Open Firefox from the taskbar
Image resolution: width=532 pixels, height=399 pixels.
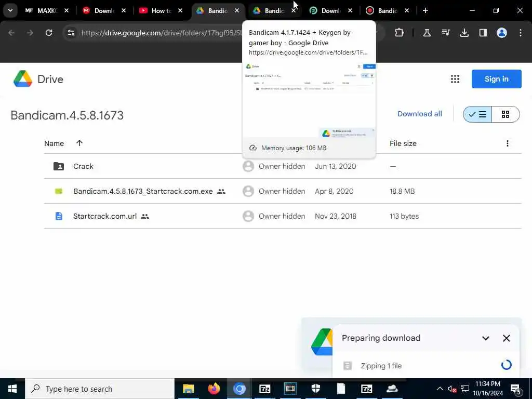click(x=214, y=389)
